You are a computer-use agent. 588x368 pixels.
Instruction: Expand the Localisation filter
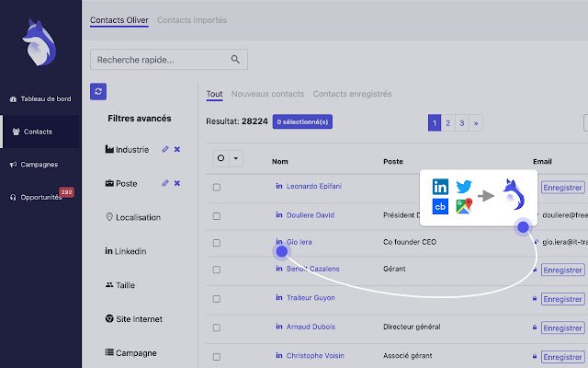pyautogui.click(x=133, y=217)
